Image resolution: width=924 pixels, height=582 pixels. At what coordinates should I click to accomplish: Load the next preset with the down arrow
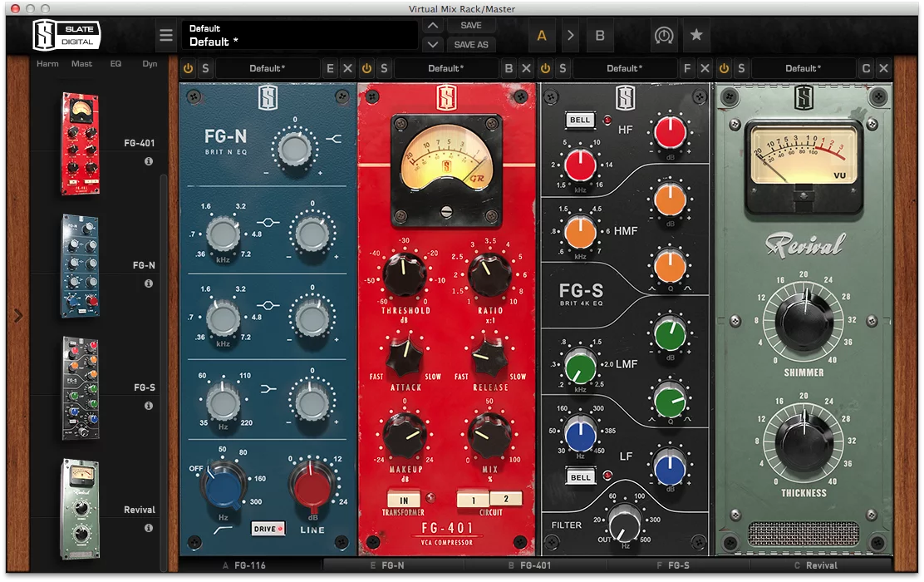click(433, 44)
